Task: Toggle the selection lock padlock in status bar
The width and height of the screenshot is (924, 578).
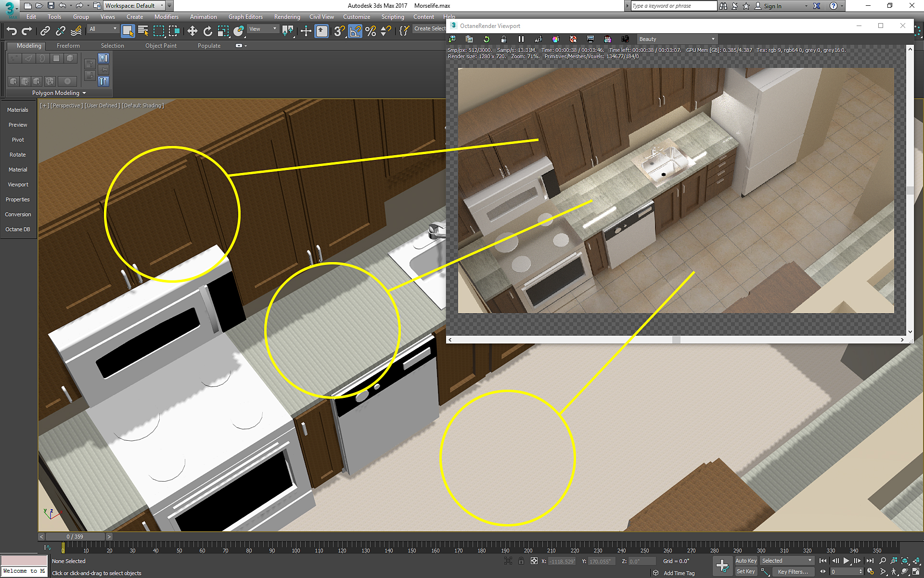Action: pos(521,561)
